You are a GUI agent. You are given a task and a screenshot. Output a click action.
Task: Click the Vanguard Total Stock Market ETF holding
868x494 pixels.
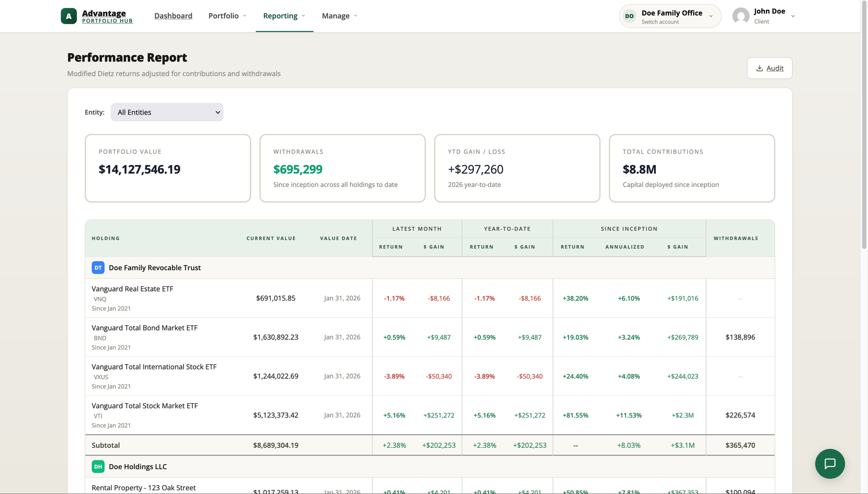tap(145, 406)
